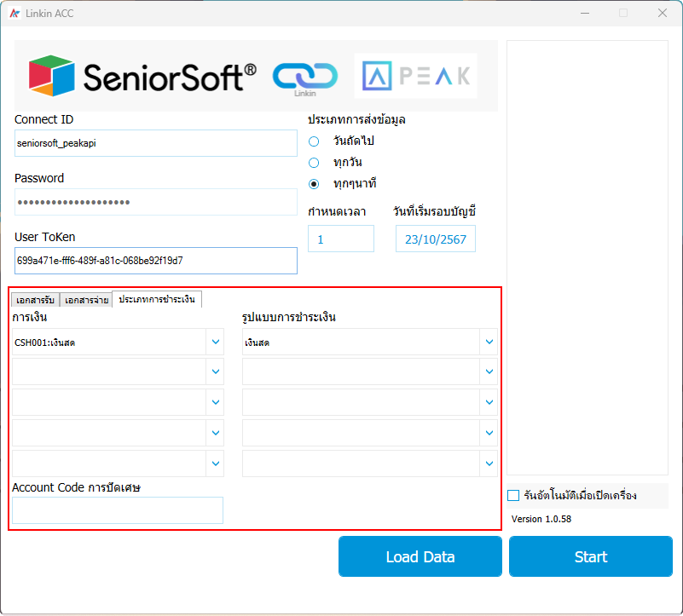Click the SeniorSoft cube logo
Viewport: 683px width, 616px height.
pos(51,76)
